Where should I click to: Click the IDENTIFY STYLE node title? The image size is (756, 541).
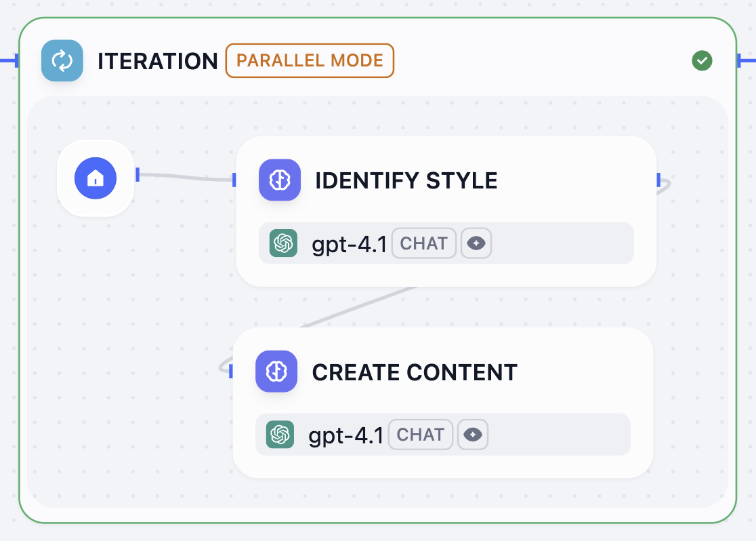tap(405, 180)
